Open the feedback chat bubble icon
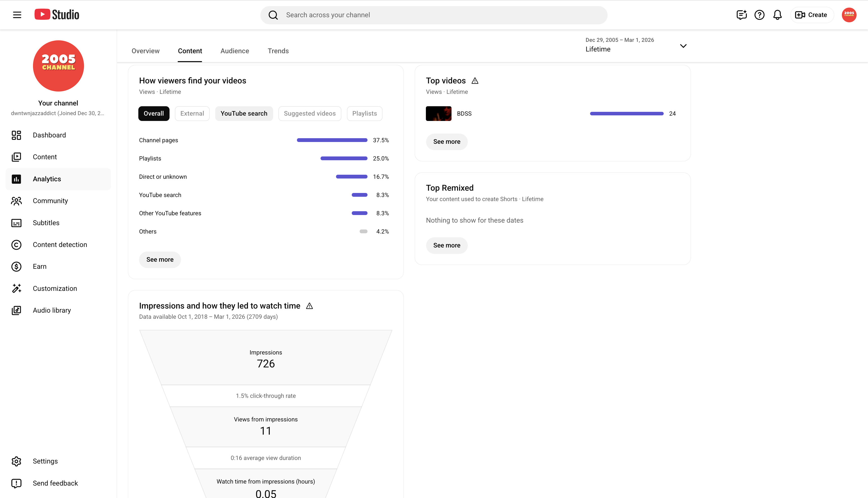 click(x=741, y=15)
